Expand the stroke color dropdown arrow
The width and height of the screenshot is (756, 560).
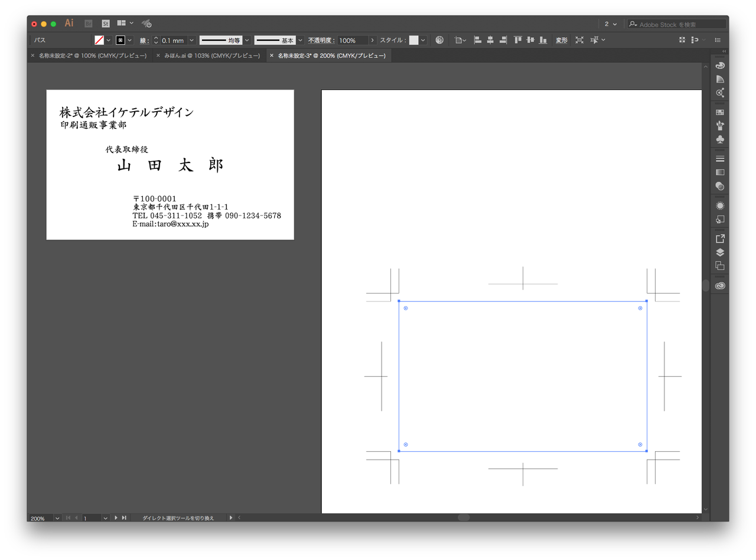[x=130, y=40]
